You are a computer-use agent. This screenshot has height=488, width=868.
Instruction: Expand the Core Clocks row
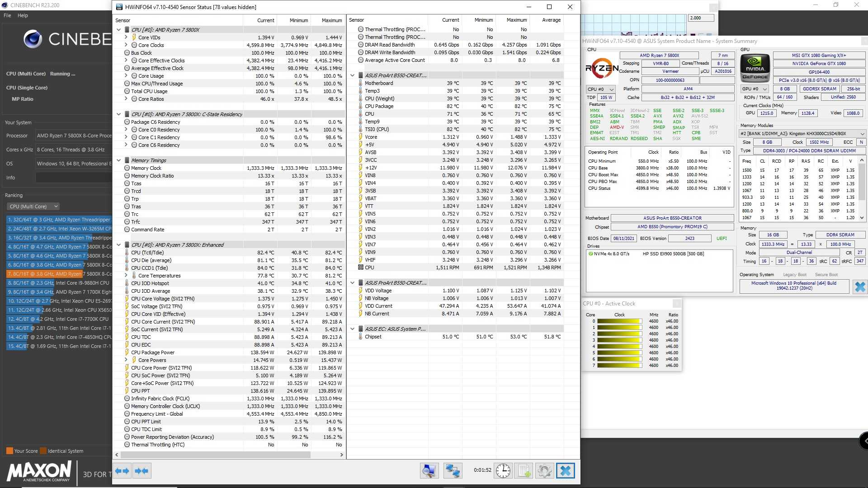[x=126, y=45]
